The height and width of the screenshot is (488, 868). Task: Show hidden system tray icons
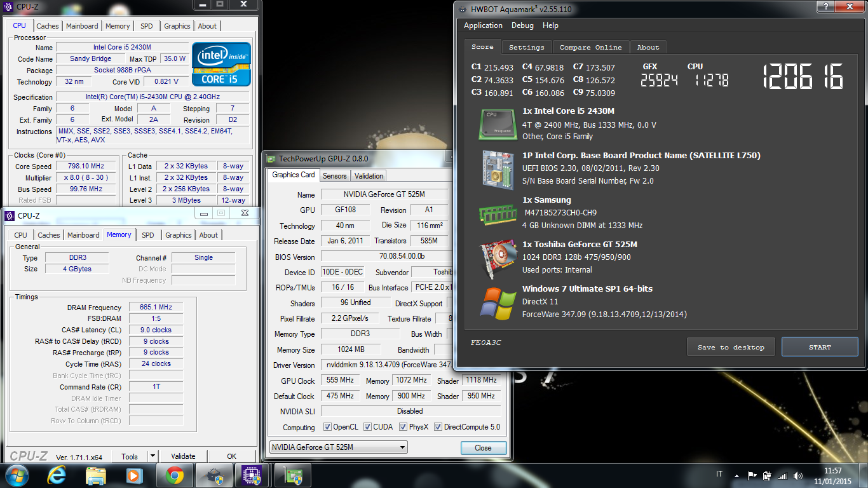(x=736, y=475)
